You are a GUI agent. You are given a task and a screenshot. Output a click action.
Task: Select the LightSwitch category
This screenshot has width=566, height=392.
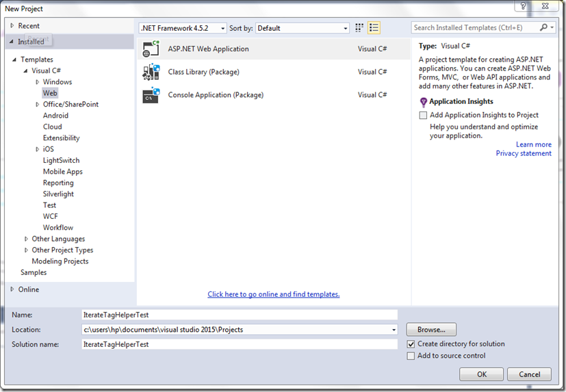coord(61,160)
